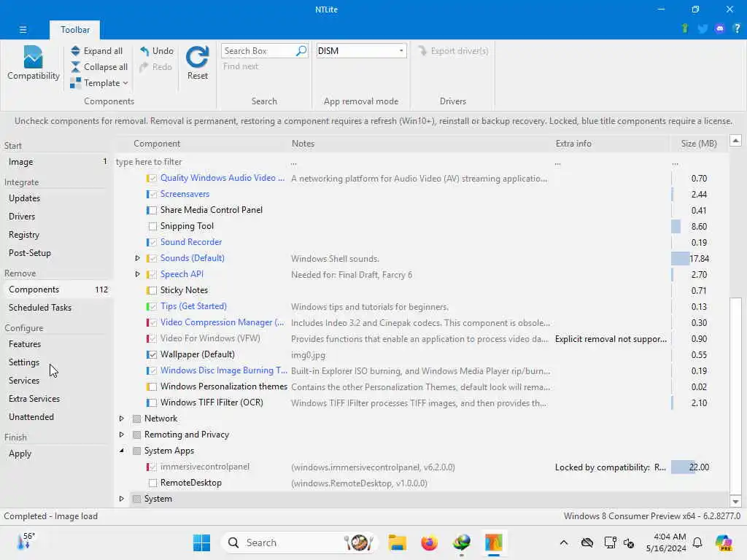This screenshot has height=560, width=747.
Task: Expand the Speech API node
Action: tap(137, 274)
